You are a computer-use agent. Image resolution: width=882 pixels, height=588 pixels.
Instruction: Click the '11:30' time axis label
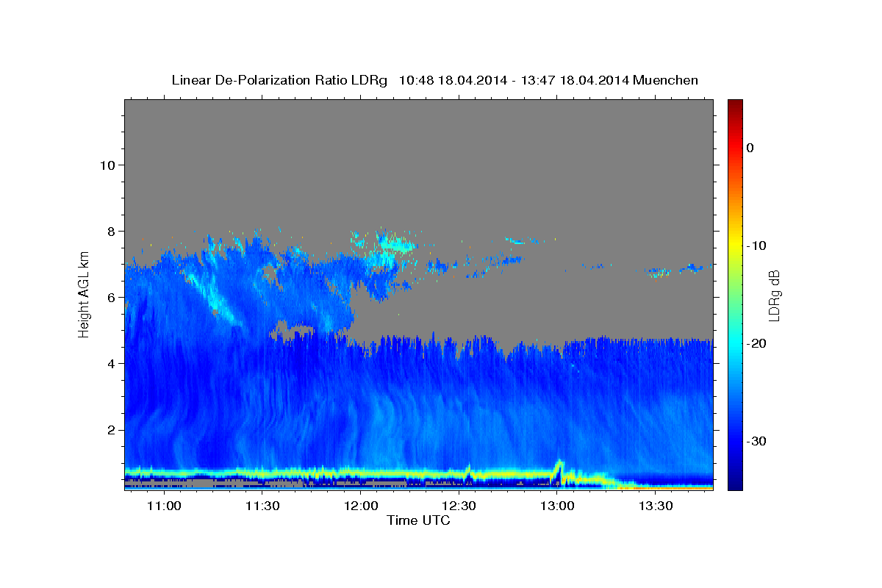[262, 506]
